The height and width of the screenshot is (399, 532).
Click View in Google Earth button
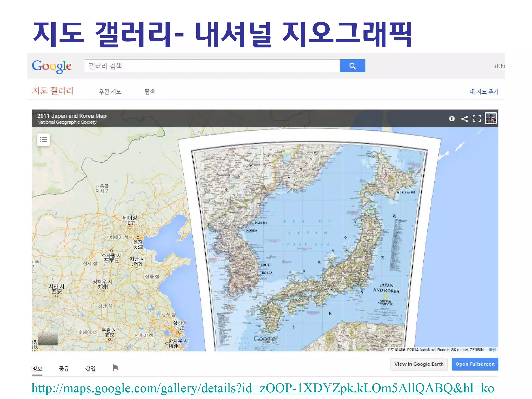click(419, 364)
